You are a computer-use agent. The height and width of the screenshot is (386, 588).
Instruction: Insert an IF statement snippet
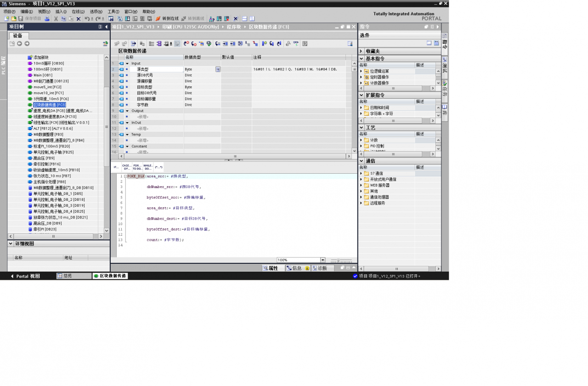116,167
